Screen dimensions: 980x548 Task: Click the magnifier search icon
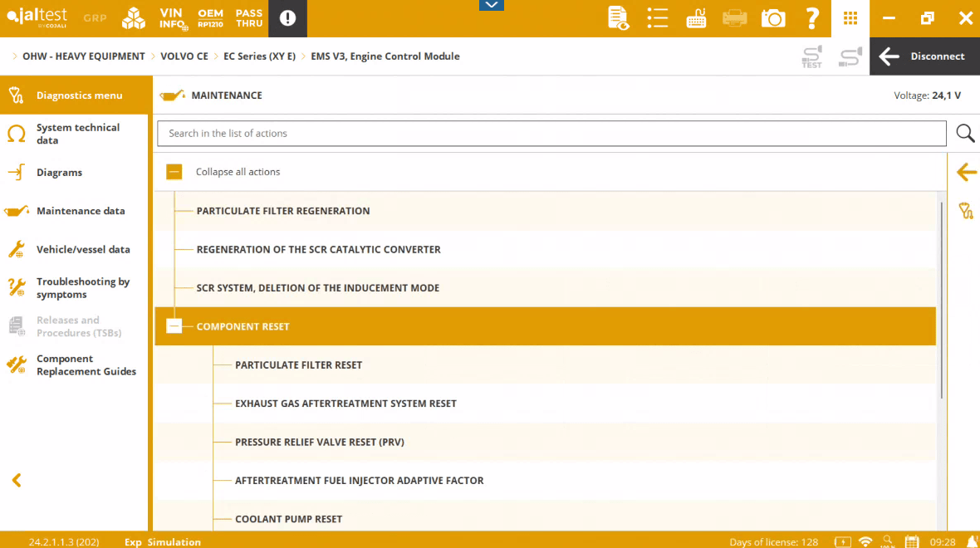click(x=964, y=133)
